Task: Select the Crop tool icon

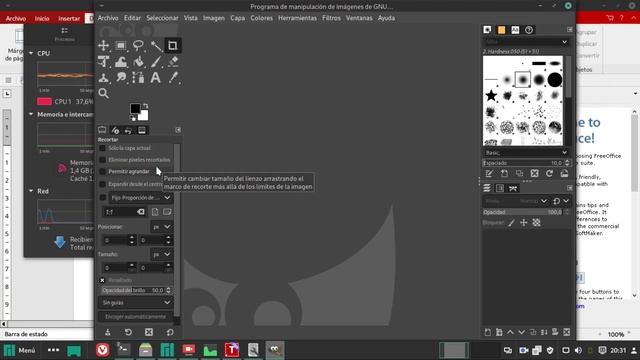Action: pyautogui.click(x=173, y=45)
